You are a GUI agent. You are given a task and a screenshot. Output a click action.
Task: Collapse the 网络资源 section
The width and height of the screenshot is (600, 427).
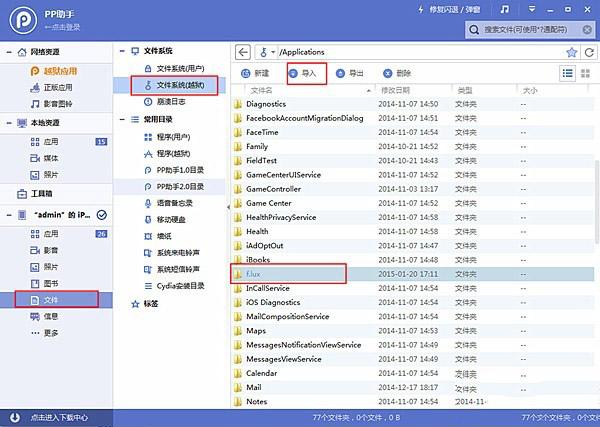click(9, 52)
